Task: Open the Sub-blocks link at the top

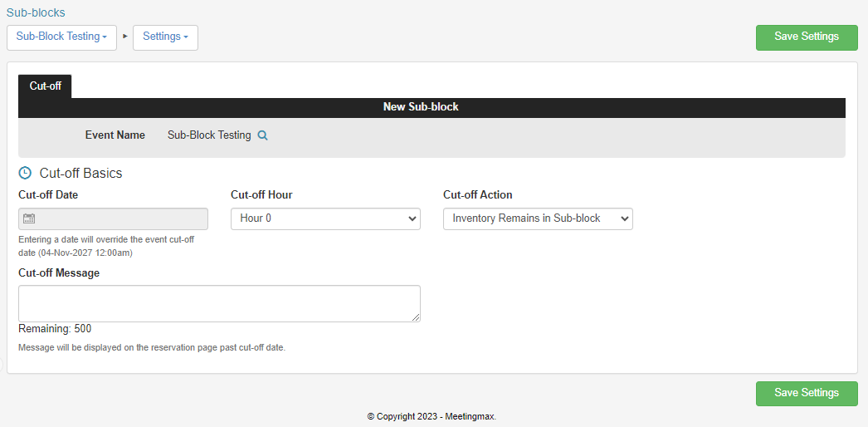Action: 36,12
